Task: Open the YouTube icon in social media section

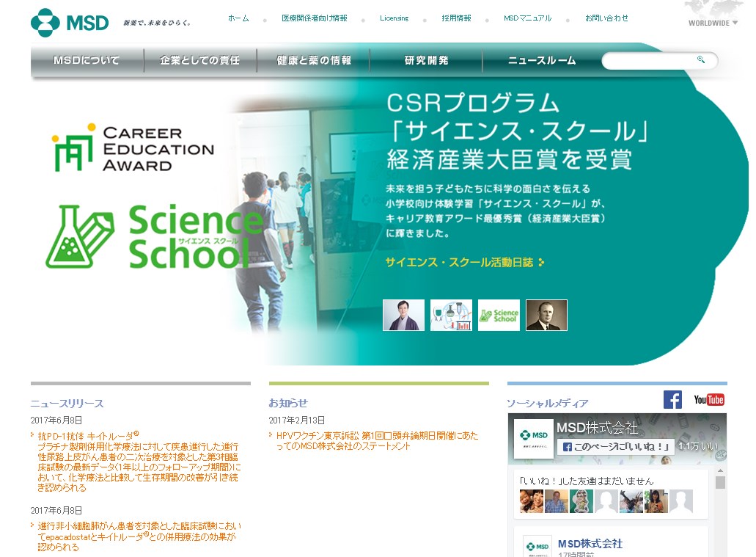Action: [709, 400]
